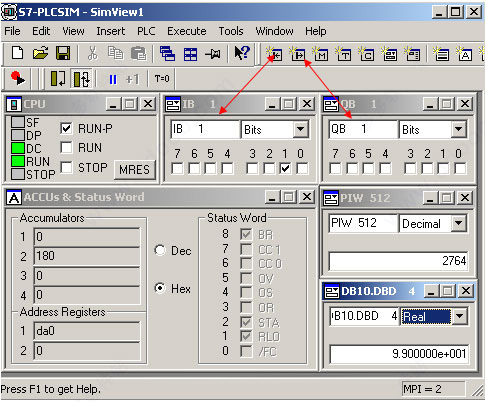Open the Execute menu

coord(187,31)
